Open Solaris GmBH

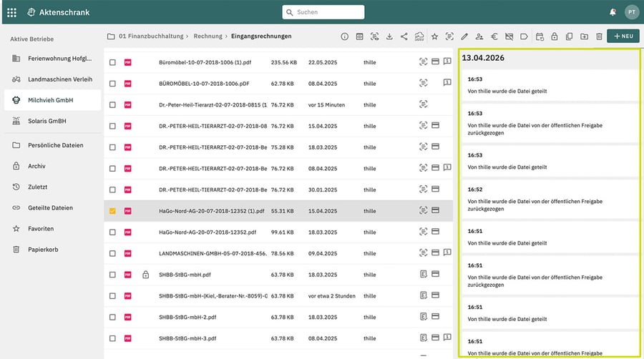click(x=52, y=121)
